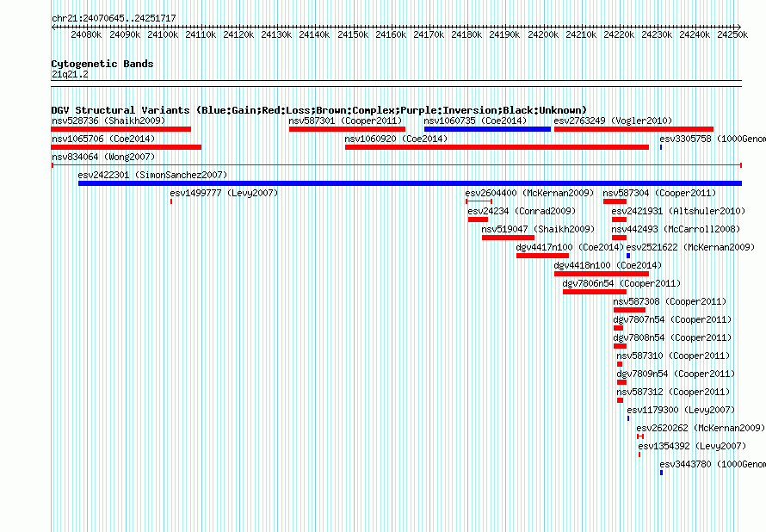Click the dgv7806n54 (Cooper2011) label
Screen dimensions: 766x532
pos(621,283)
